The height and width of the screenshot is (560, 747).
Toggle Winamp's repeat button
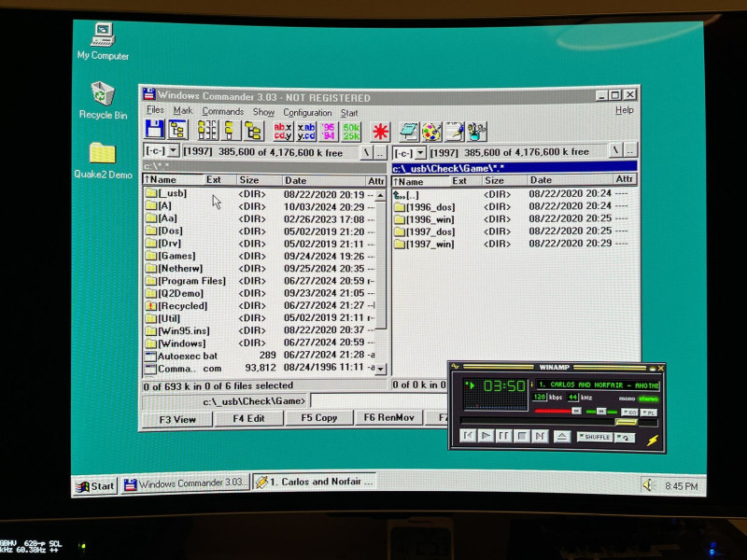625,437
